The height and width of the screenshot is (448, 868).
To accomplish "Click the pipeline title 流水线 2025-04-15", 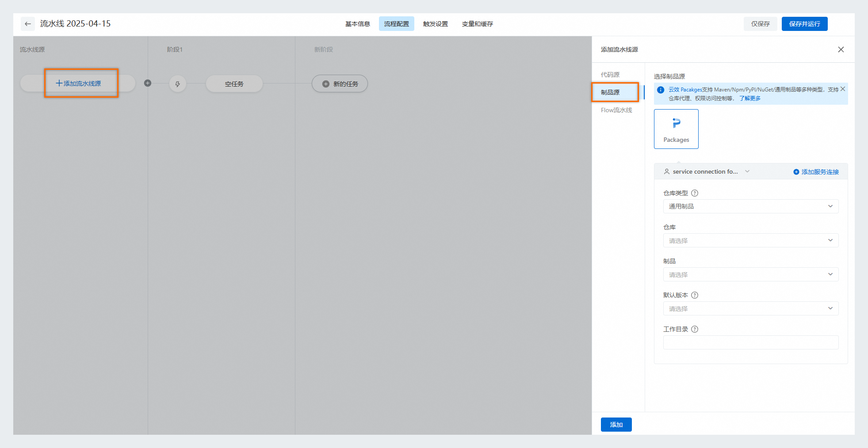I will click(x=76, y=24).
